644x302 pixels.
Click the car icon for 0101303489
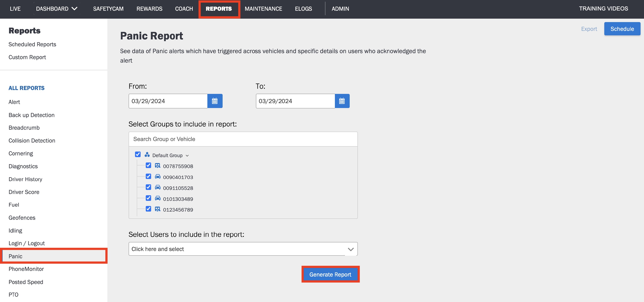158,198
